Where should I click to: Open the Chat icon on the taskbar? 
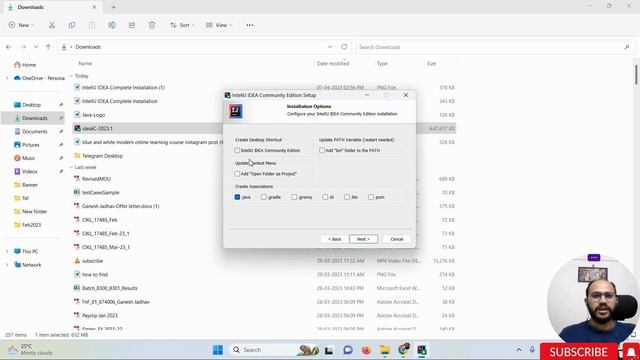(x=348, y=350)
